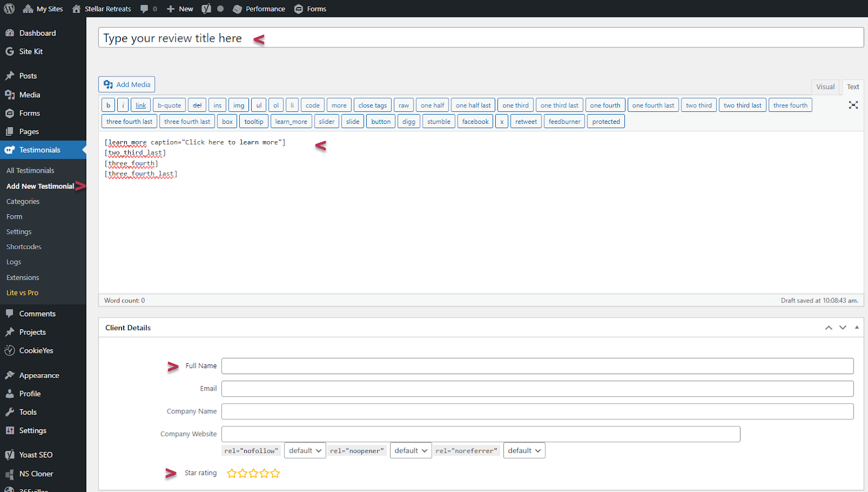
Task: Open Appearance in sidebar
Action: tap(43, 375)
